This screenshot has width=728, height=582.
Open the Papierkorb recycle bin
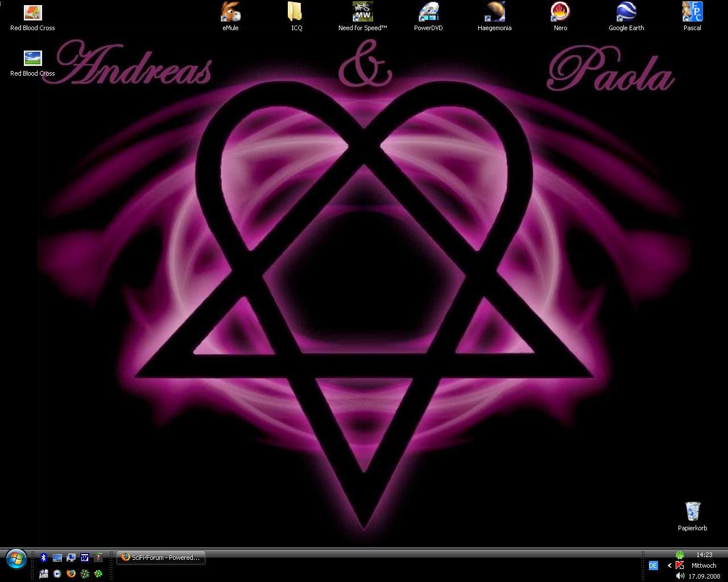[x=692, y=512]
